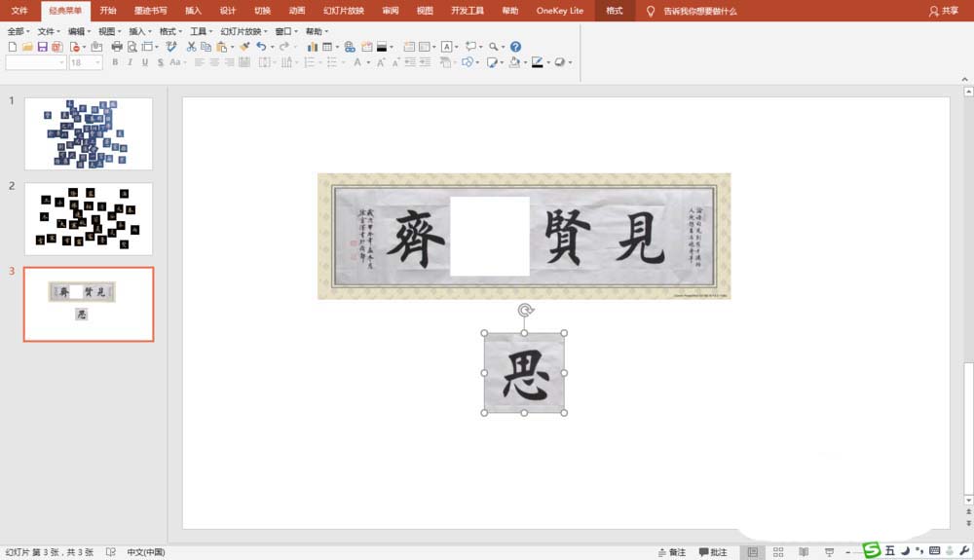The width and height of the screenshot is (974, 560).
Task: Select the 思 character picture on the slide
Action: [524, 373]
